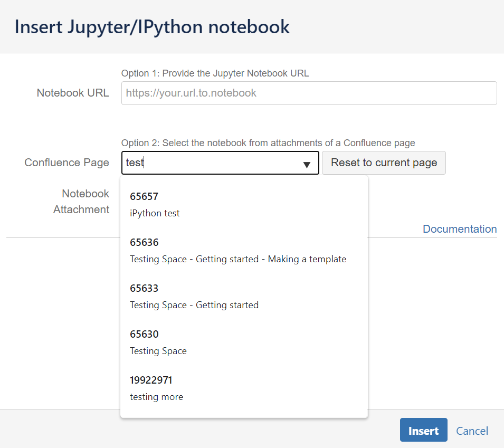Click the "Insert Jupyter/IPython notebook" dialog title
Screen dimensions: 504x448
coord(152,26)
